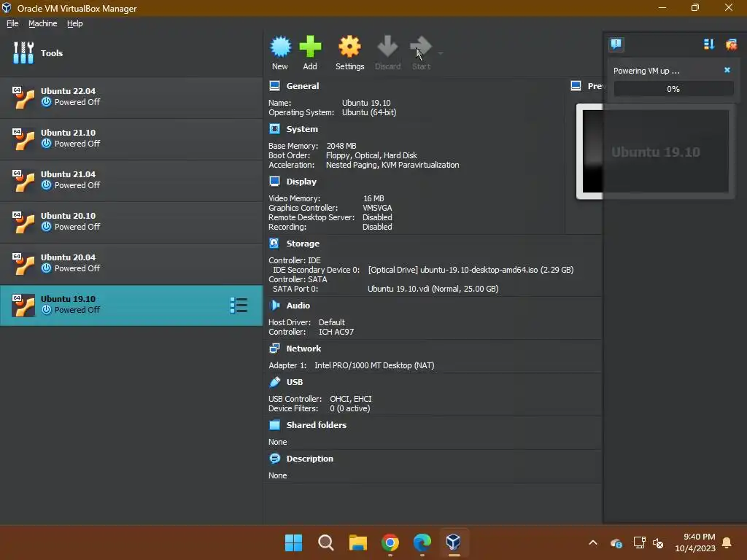Click the Ubuntu 19.10.vdi disk entry

coord(433,289)
